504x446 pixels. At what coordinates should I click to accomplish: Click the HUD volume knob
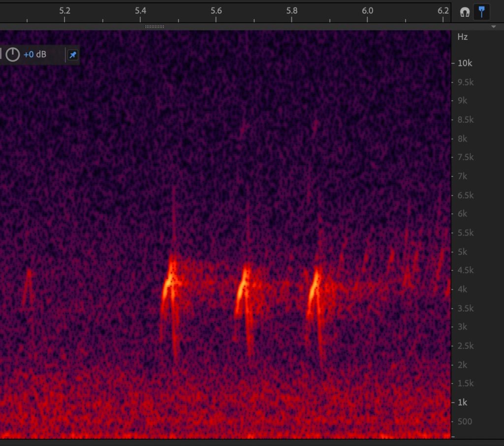click(12, 54)
